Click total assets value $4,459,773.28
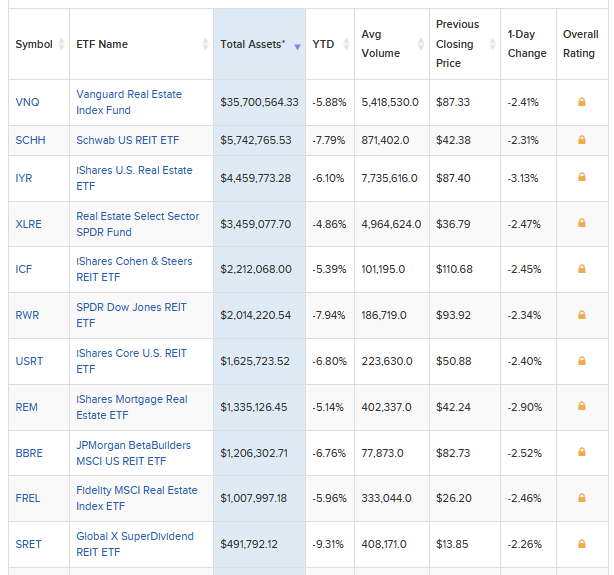 255,178
